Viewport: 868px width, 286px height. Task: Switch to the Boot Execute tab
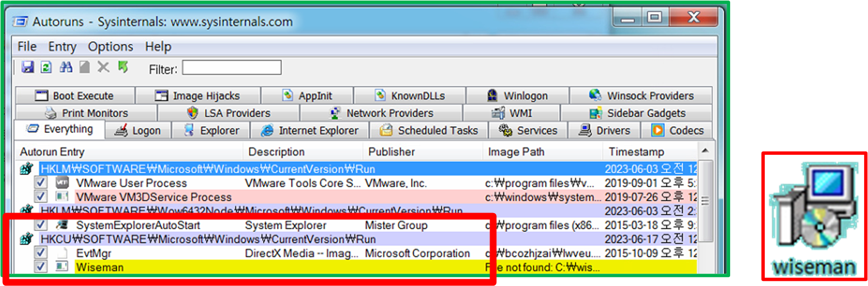click(75, 96)
